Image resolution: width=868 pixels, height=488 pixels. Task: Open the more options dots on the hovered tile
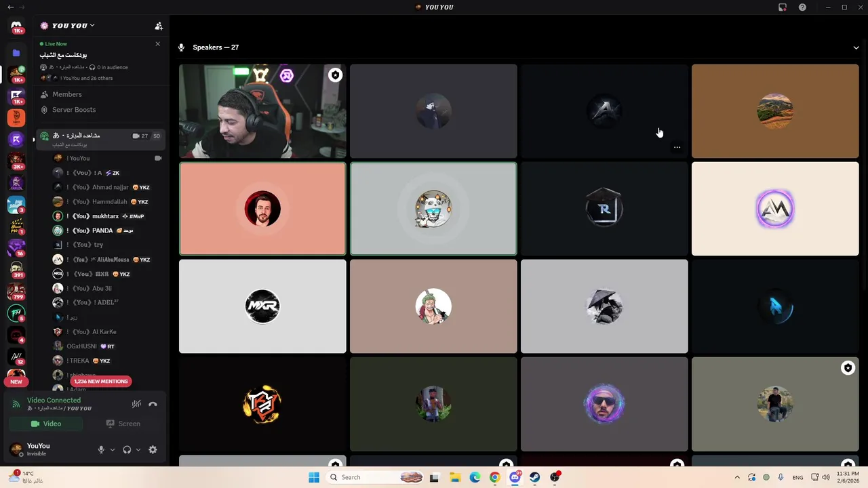click(677, 147)
